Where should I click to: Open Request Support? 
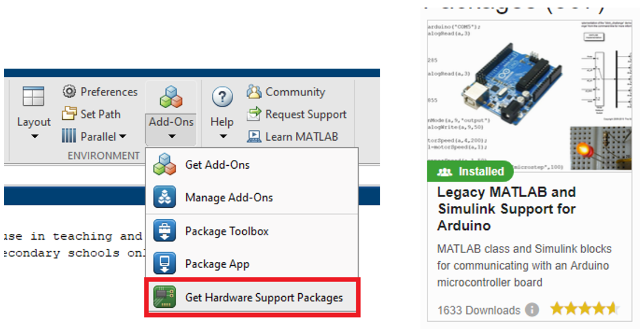(306, 114)
